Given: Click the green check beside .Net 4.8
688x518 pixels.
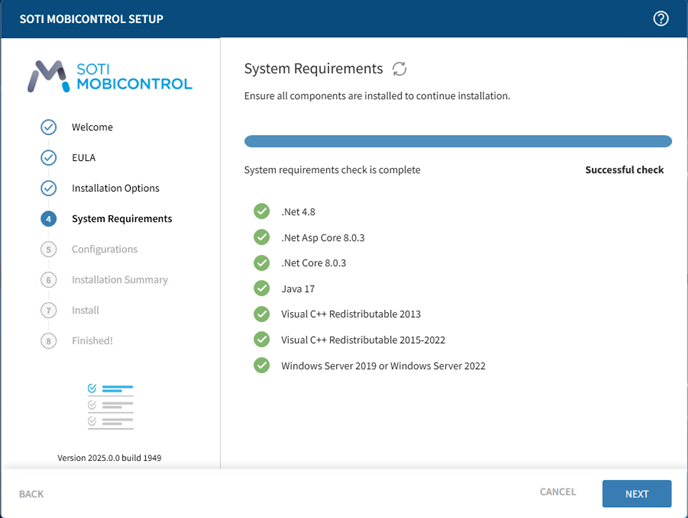Looking at the screenshot, I should (262, 211).
